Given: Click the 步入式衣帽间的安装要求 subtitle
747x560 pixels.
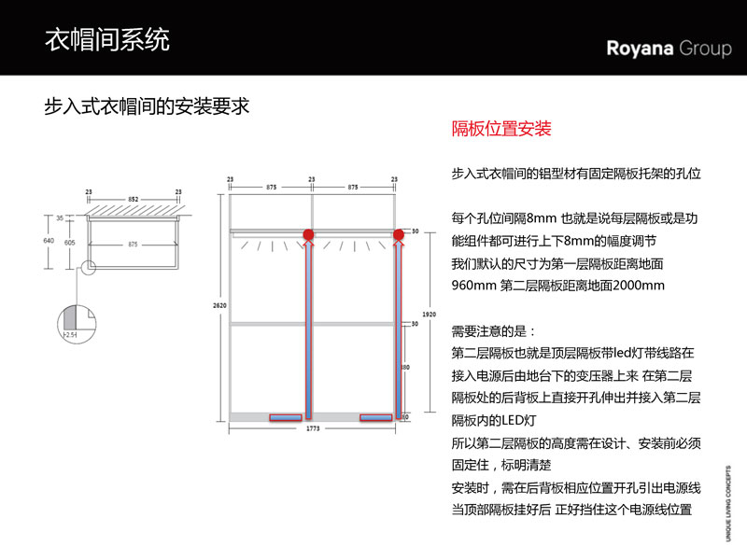Looking at the screenshot, I should pos(147,105).
